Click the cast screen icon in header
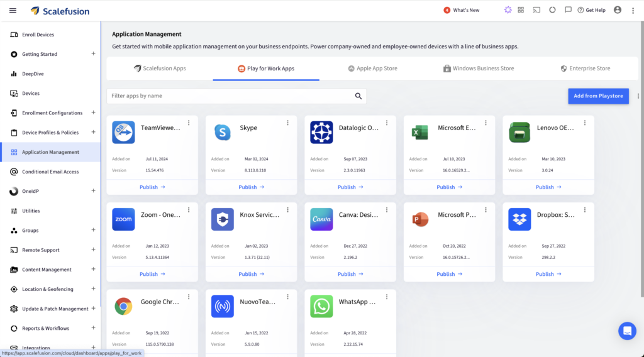Image resolution: width=644 pixels, height=357 pixels. tap(536, 10)
